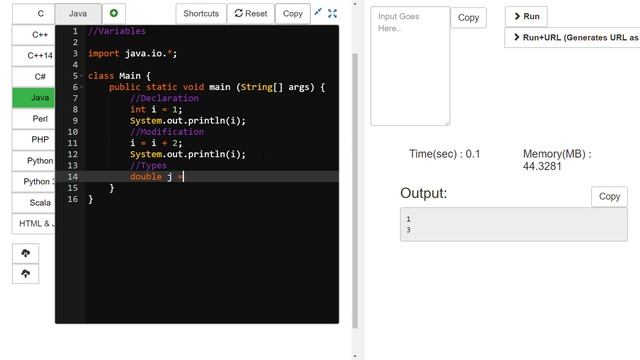Click the '//Variables' comment line
Viewport: 640px width, 360px height.
coord(117,31)
